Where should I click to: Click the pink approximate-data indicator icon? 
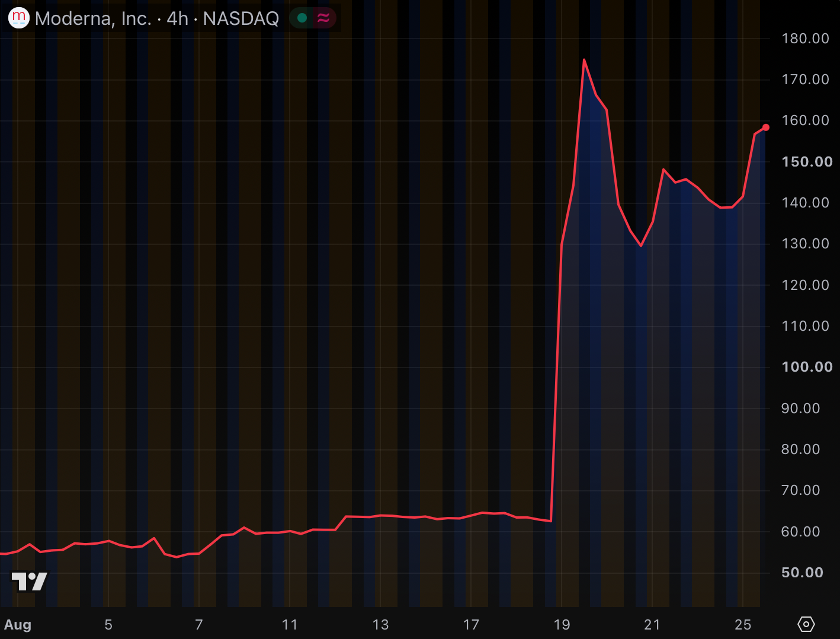(323, 18)
